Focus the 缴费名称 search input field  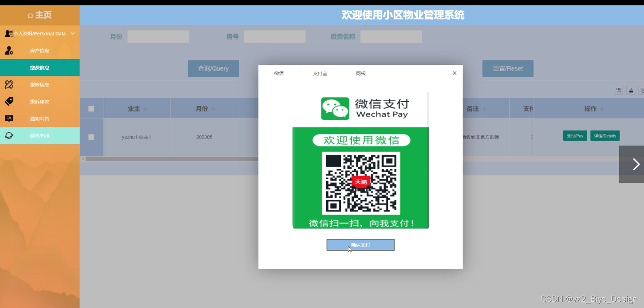[x=391, y=37]
